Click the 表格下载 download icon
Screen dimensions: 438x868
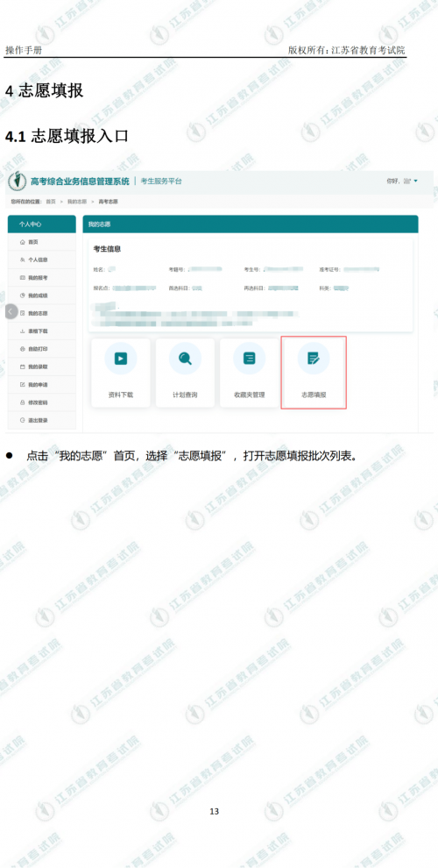[22, 331]
